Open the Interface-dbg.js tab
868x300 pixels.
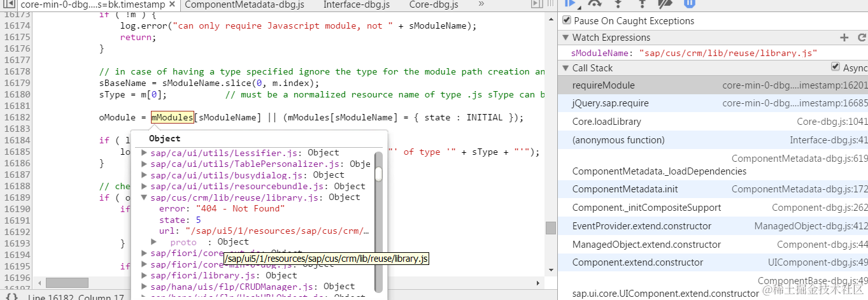(x=356, y=4)
